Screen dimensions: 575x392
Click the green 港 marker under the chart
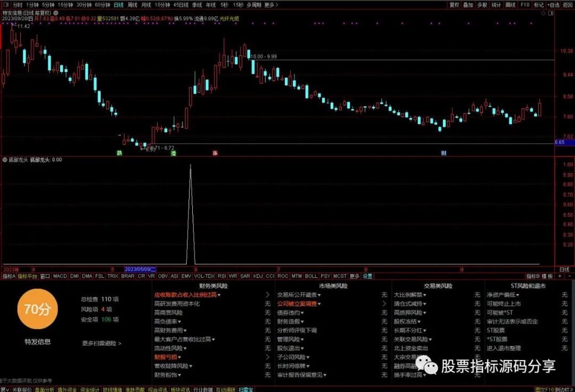pos(174,153)
